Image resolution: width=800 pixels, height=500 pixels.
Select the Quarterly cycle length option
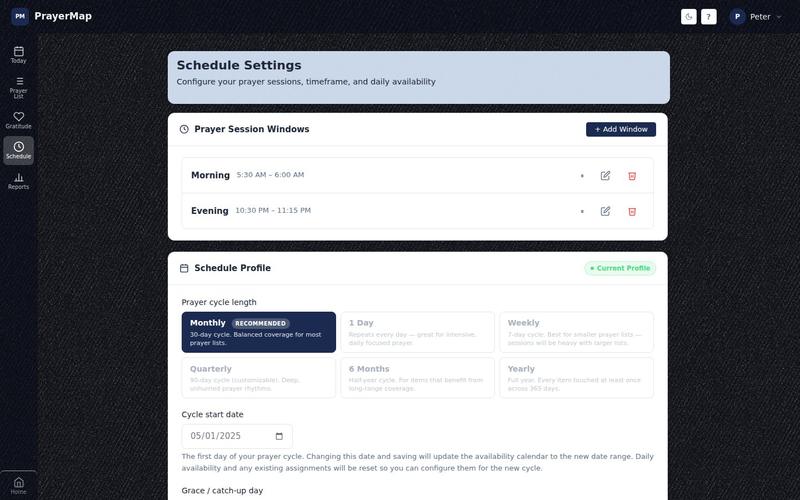point(259,378)
